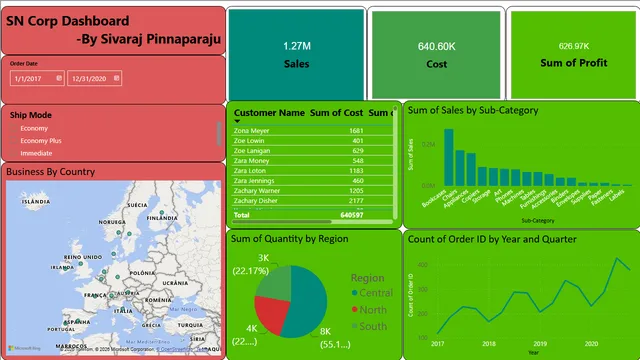This screenshot has width=640, height=360.
Task: Click the Microsoft Bing logo on the map
Action: [24, 348]
